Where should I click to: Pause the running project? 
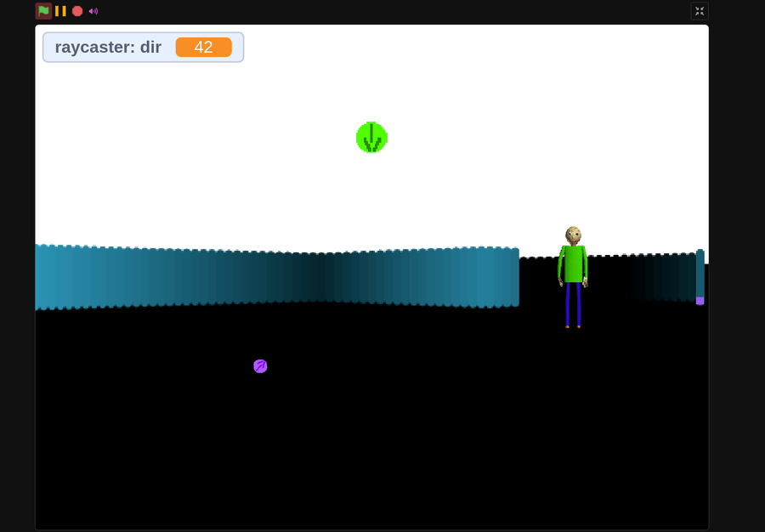(x=60, y=11)
